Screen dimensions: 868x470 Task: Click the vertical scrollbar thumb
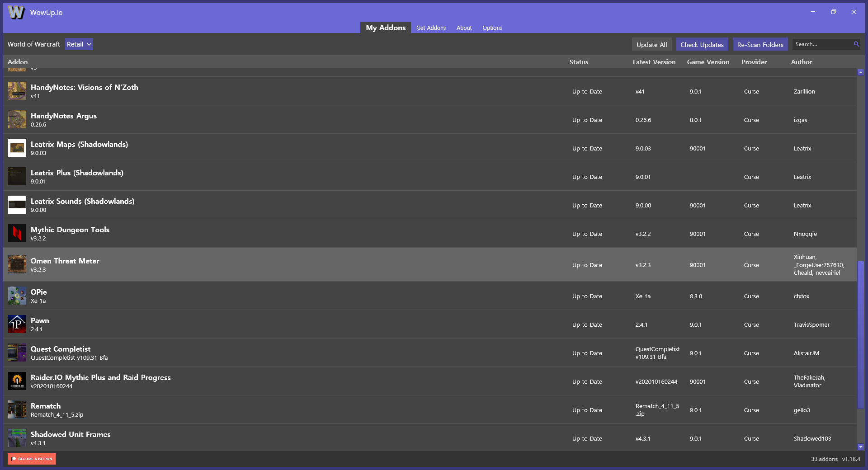pyautogui.click(x=861, y=334)
